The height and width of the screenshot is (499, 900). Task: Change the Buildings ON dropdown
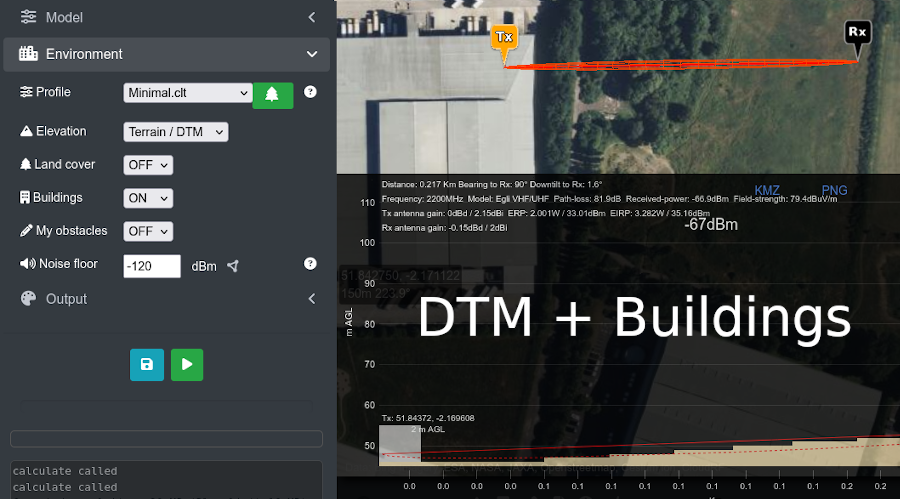point(148,199)
